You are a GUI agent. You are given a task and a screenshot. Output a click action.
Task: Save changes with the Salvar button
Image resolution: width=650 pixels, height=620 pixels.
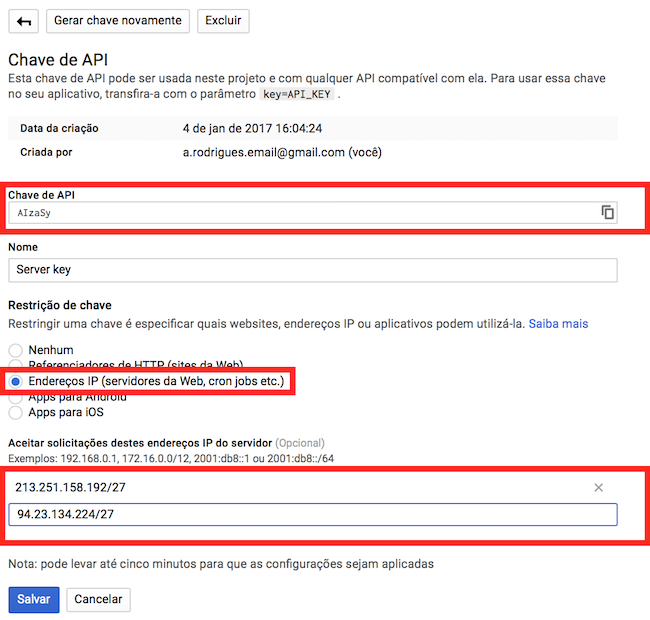point(33,599)
